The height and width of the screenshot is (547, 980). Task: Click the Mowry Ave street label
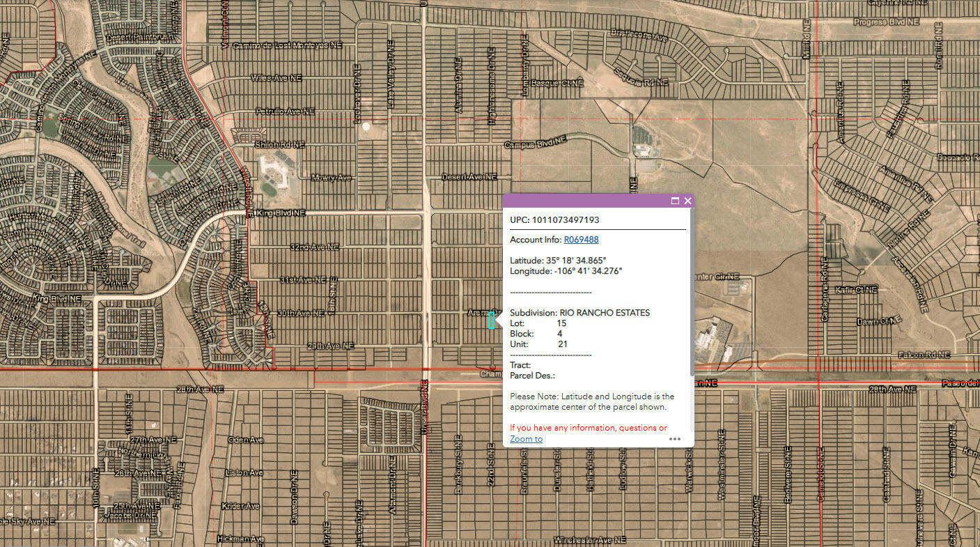click(x=332, y=178)
